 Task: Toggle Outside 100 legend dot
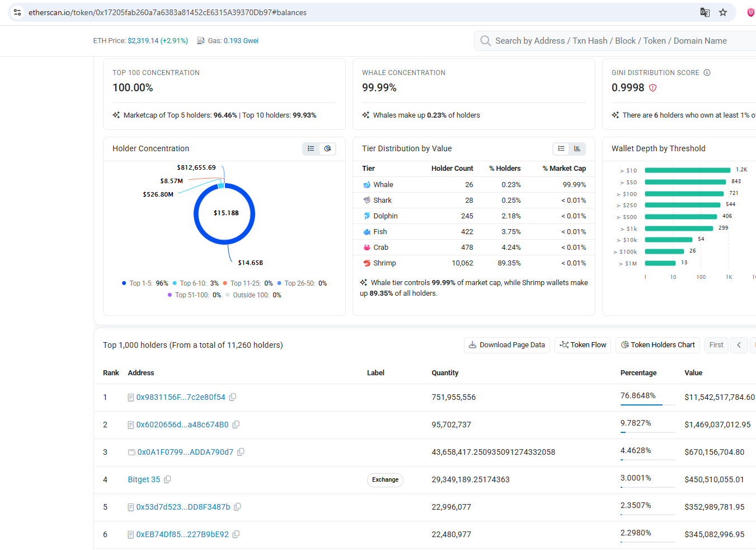coord(228,295)
